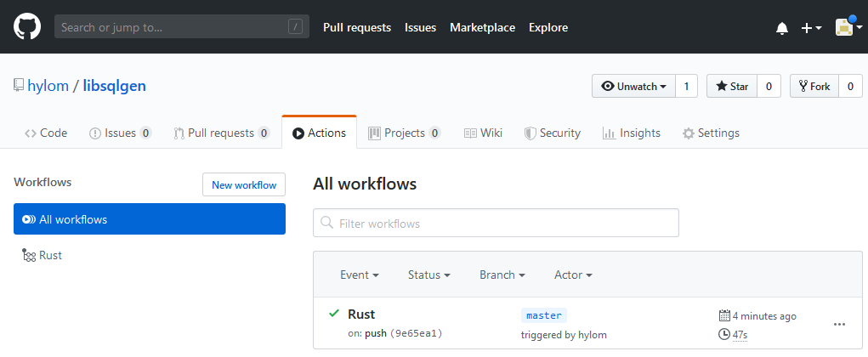Expand the Branch filter dropdown

coord(502,275)
